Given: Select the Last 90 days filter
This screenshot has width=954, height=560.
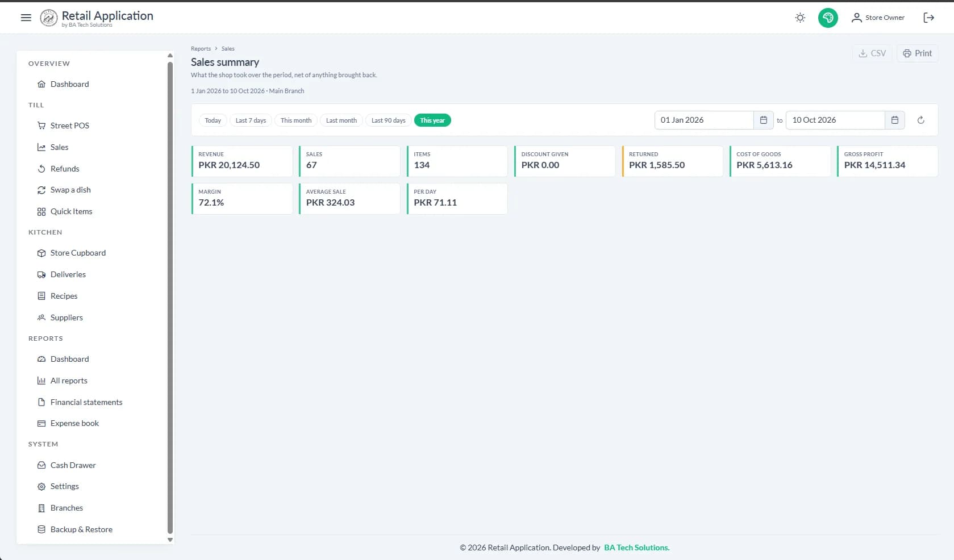Looking at the screenshot, I should pyautogui.click(x=389, y=120).
